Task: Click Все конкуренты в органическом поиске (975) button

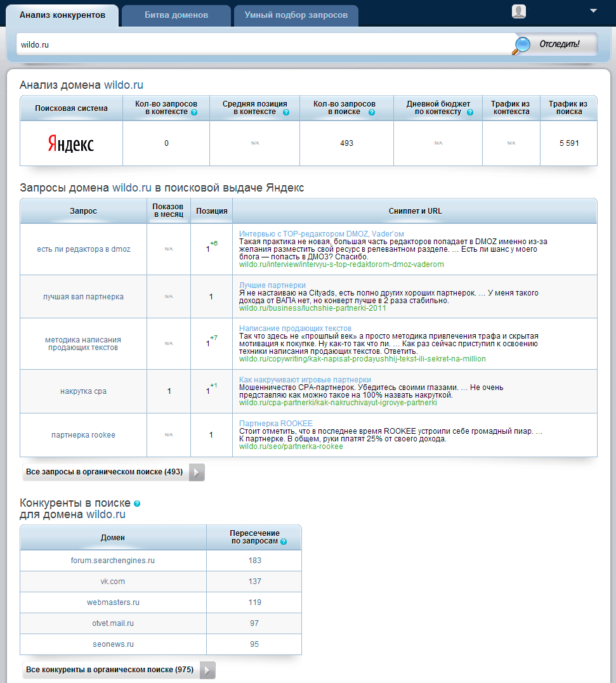Action: [x=119, y=670]
